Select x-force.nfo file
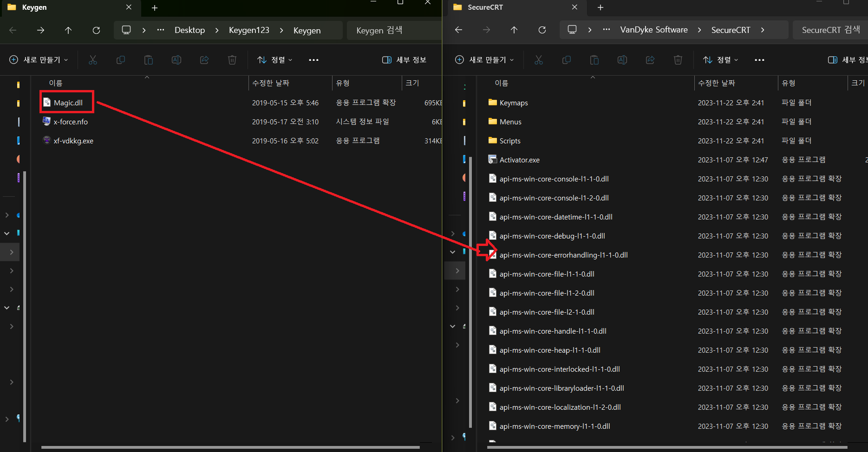Viewport: 868px width, 452px height. pyautogui.click(x=71, y=122)
